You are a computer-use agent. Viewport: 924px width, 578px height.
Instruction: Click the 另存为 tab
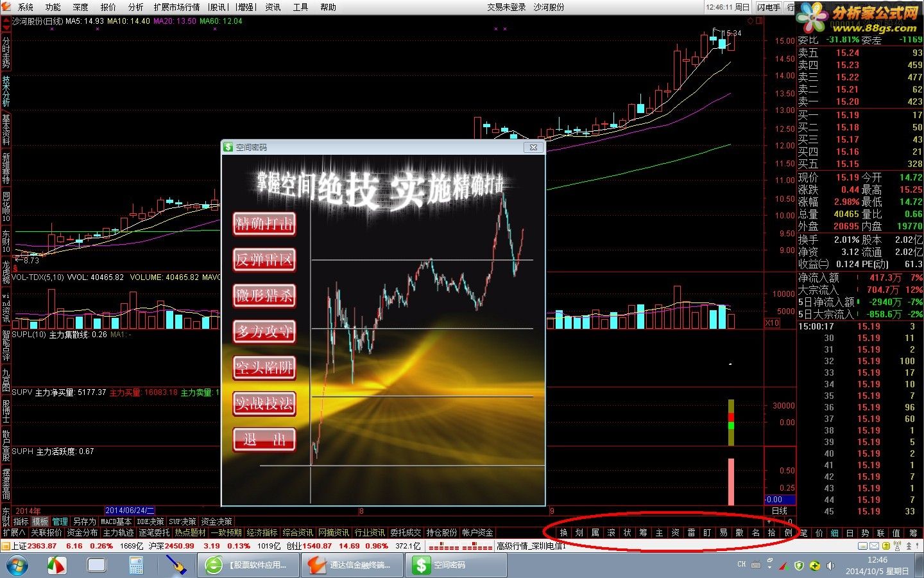click(x=84, y=521)
